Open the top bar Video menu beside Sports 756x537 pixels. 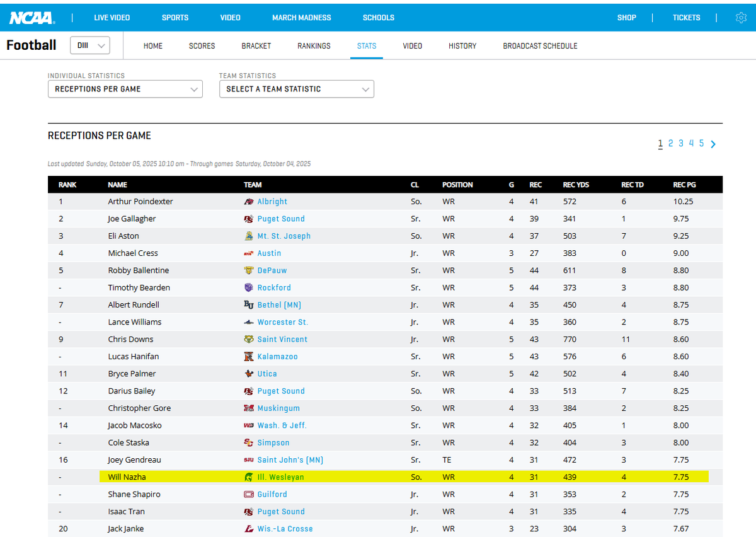(x=231, y=18)
